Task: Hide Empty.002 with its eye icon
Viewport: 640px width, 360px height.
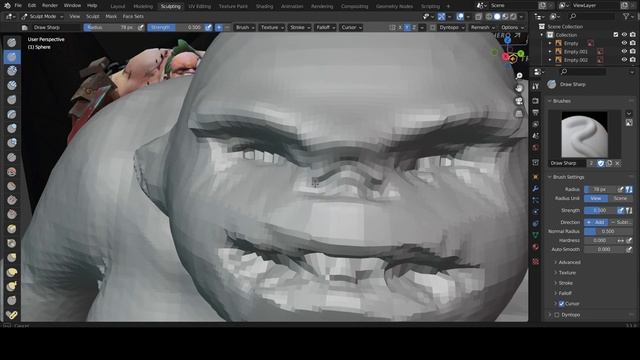Action: [x=624, y=60]
